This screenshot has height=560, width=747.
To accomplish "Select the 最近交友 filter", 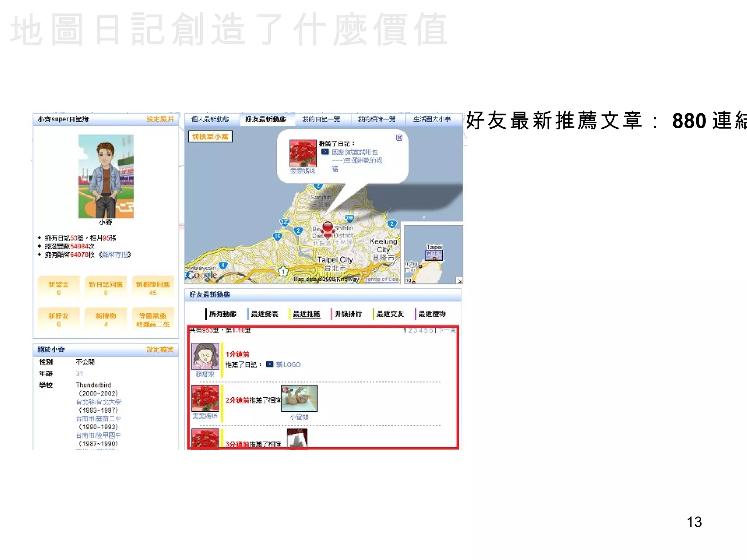I will coord(390,314).
